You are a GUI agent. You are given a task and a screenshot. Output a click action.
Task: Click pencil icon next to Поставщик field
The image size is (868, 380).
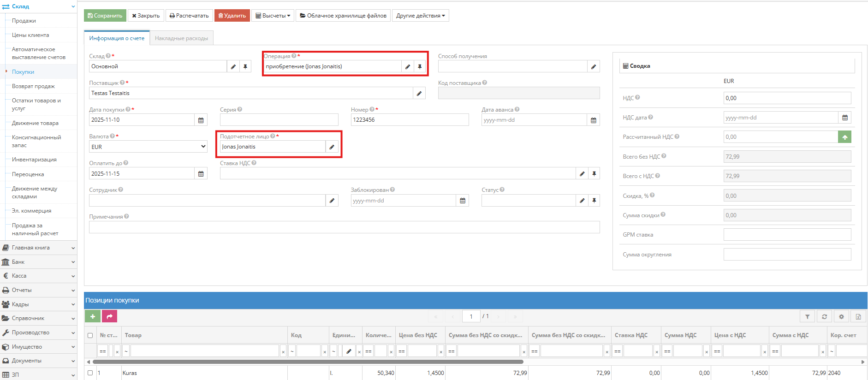pos(419,93)
